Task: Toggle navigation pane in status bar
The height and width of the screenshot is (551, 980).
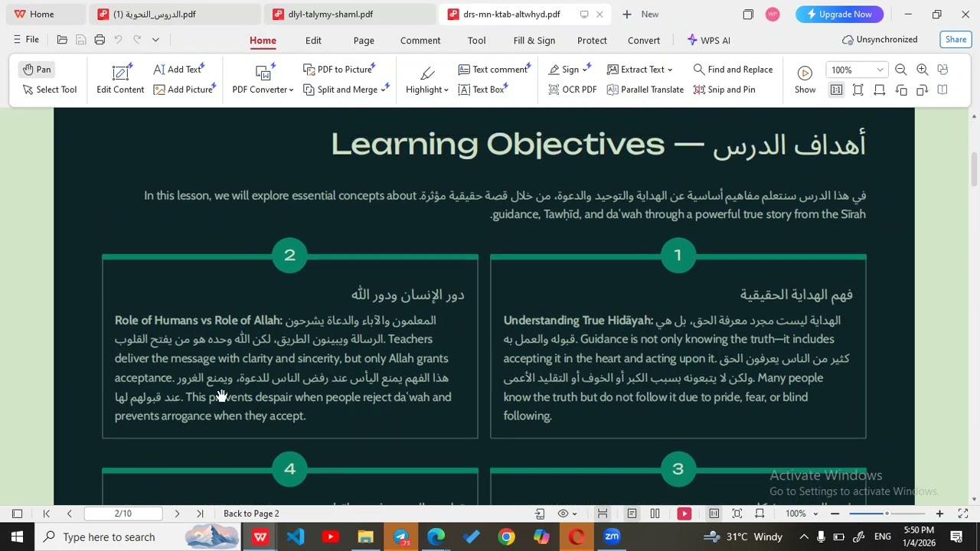Action: [x=17, y=514]
